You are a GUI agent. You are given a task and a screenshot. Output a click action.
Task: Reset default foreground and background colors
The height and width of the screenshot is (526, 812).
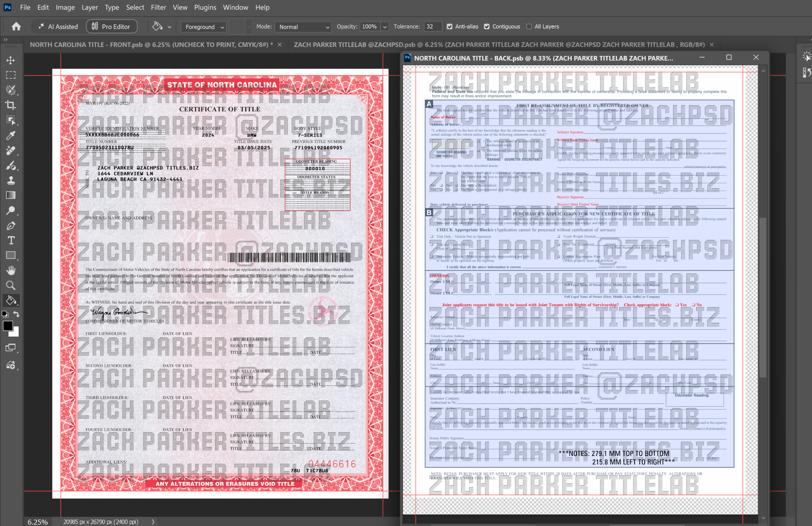tap(5, 314)
